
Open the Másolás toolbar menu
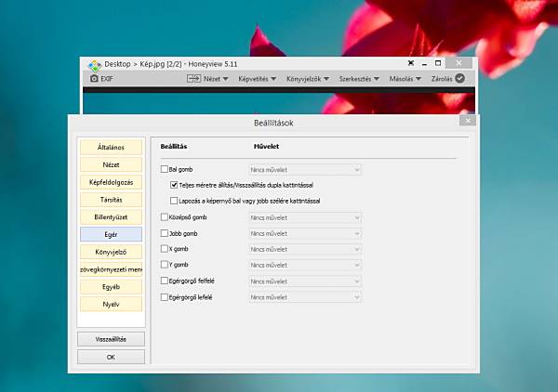pyautogui.click(x=405, y=79)
